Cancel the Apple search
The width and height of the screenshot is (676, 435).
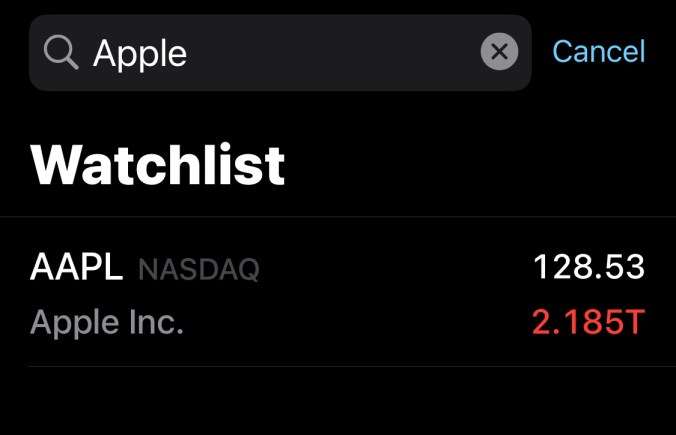click(599, 51)
